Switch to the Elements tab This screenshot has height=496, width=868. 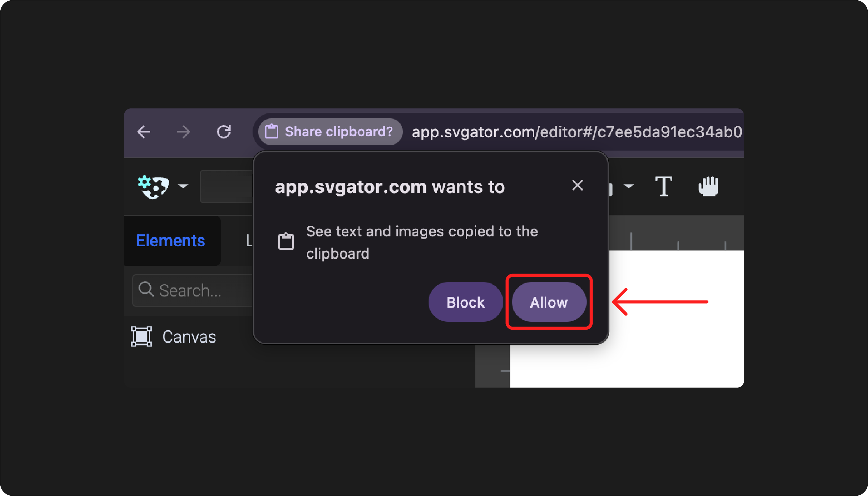pos(171,240)
